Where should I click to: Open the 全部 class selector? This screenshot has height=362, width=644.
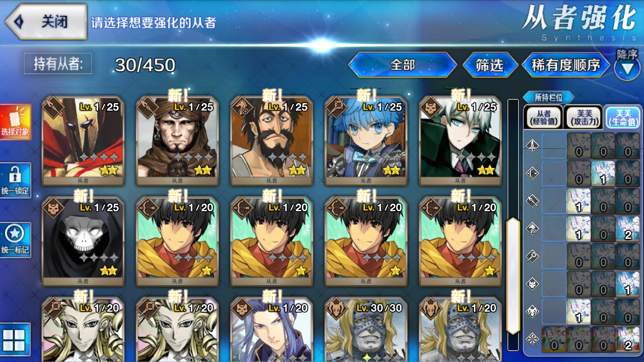403,65
